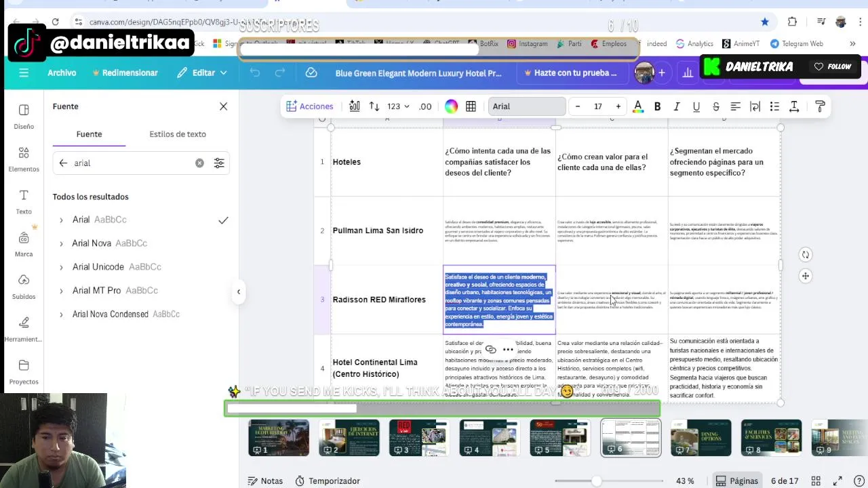Open the Subidos uploads panel
This screenshot has height=488, width=868.
point(24,287)
